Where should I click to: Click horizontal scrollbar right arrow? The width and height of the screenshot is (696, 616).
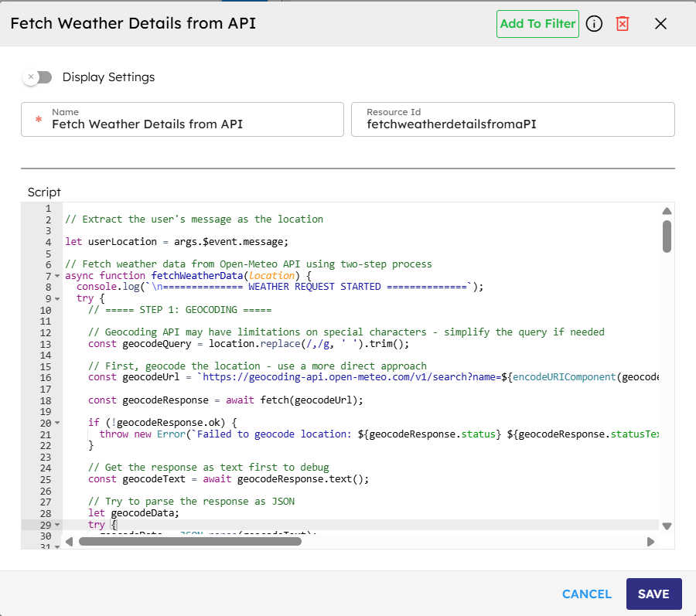pyautogui.click(x=650, y=542)
